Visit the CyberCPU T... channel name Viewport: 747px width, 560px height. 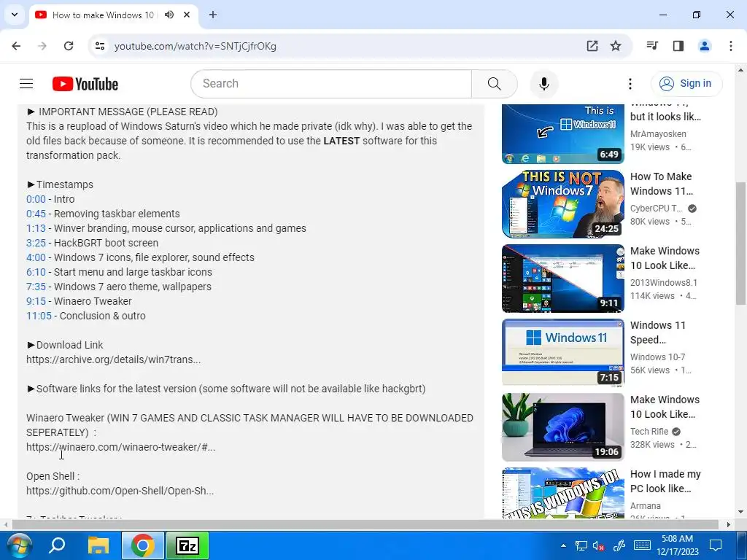pos(656,208)
